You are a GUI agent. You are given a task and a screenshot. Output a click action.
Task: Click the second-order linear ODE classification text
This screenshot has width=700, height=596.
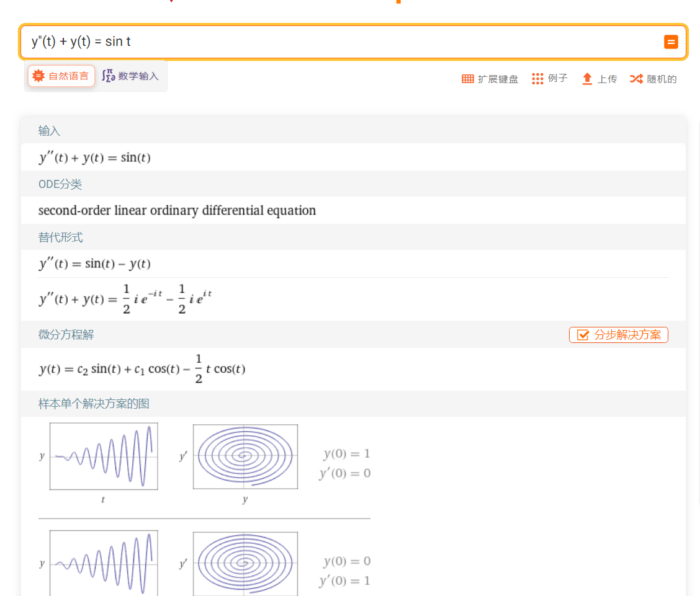(177, 210)
